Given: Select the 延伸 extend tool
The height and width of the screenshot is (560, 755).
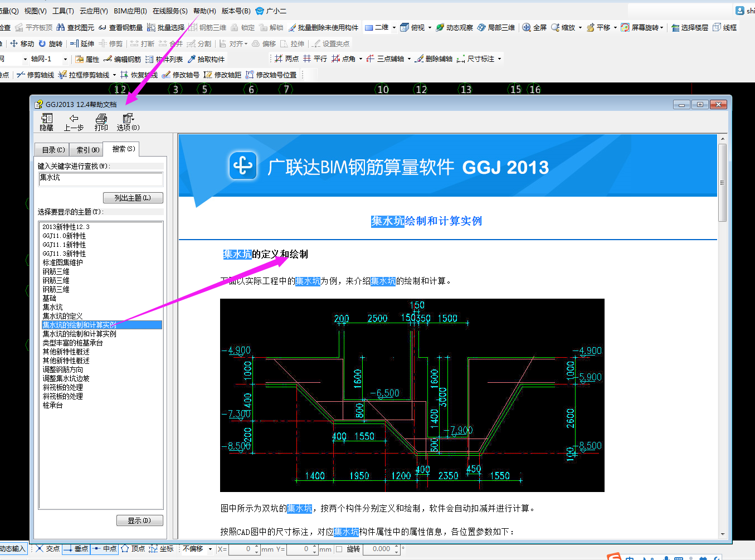Looking at the screenshot, I should click(x=82, y=43).
